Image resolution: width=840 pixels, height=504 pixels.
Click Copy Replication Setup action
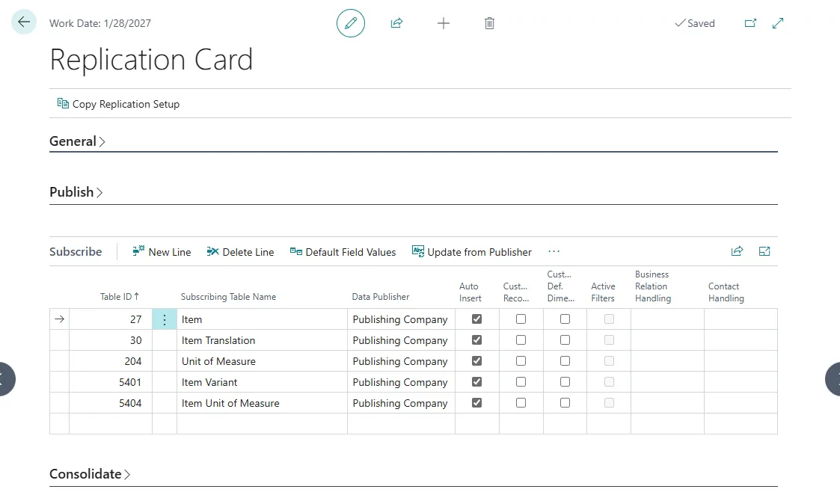tap(118, 104)
